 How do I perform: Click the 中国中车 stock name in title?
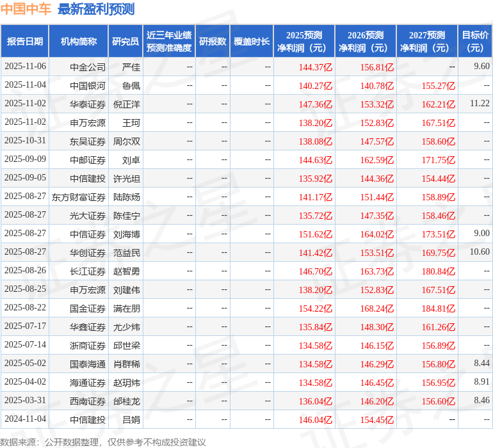pyautogui.click(x=26, y=9)
